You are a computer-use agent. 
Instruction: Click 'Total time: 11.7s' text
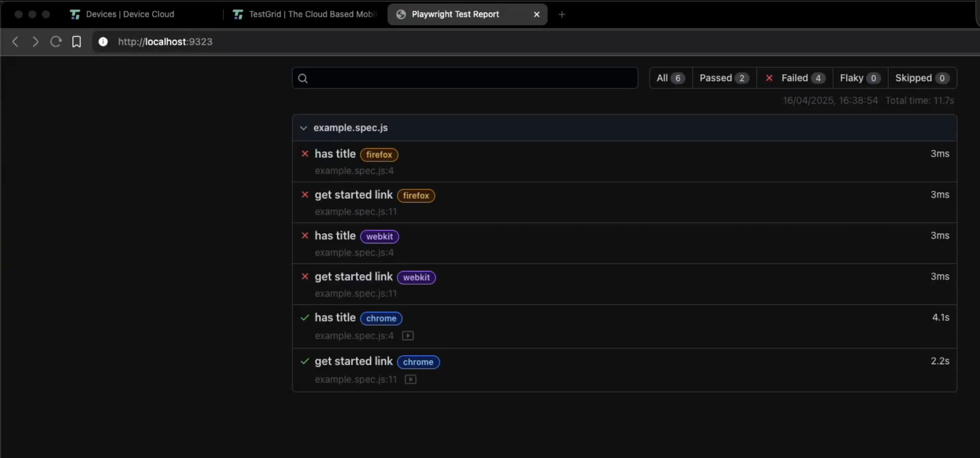(x=919, y=101)
